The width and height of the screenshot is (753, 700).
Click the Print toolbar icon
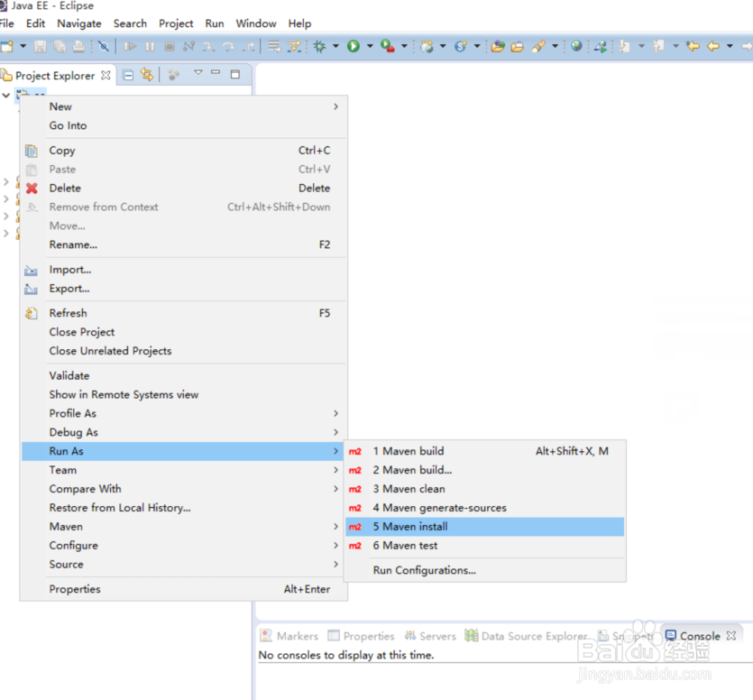pyautogui.click(x=78, y=47)
